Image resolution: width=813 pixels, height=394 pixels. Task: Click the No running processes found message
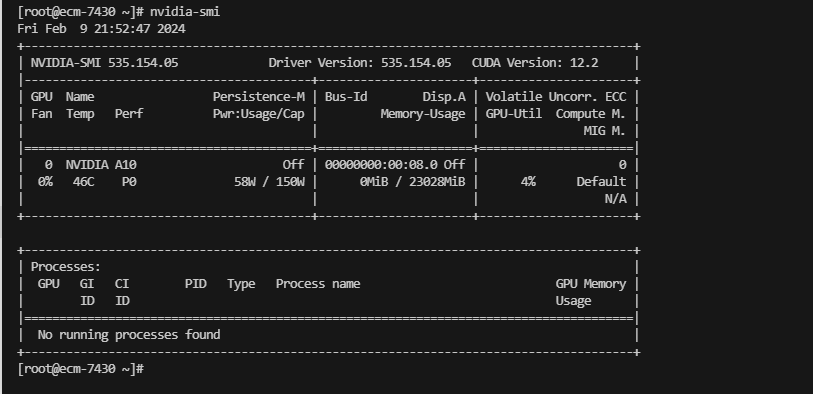pyautogui.click(x=129, y=335)
